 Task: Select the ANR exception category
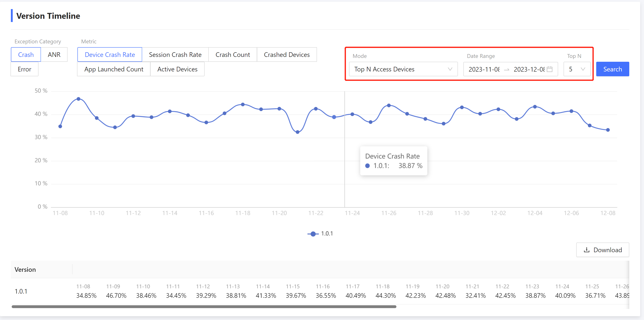point(54,54)
